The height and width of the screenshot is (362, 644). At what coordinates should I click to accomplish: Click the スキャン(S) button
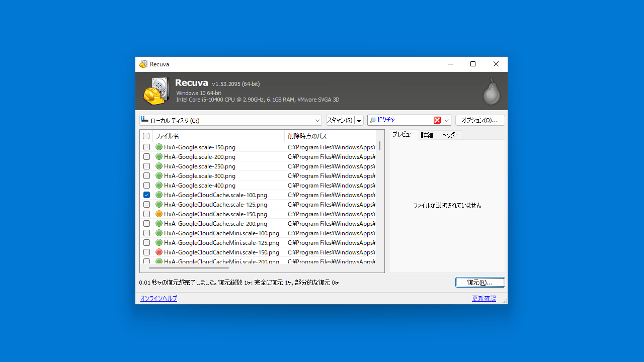click(x=340, y=120)
